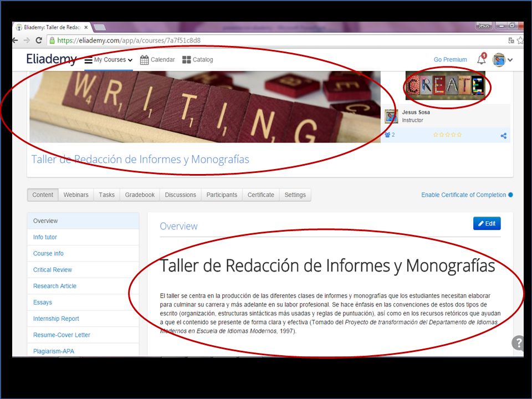Click the Jesus Sosa instructor name
The image size is (532, 399).
point(416,112)
